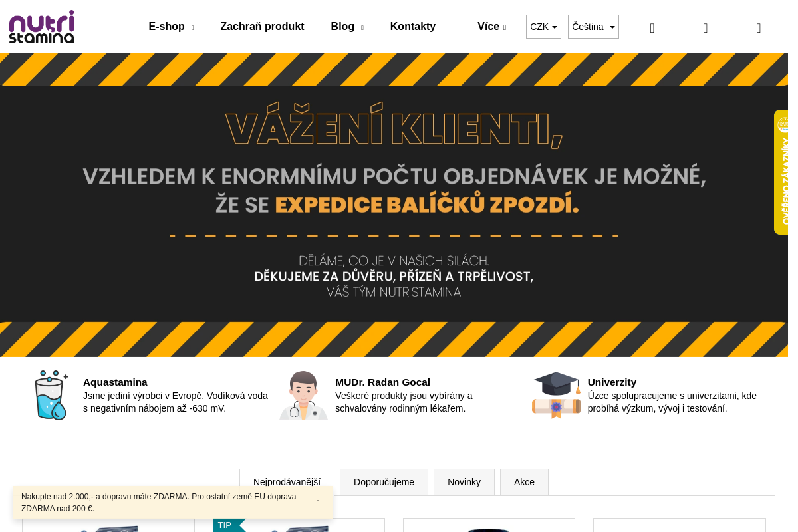Open search using the magnifier icon
Viewport: 798px width, 532px height.
coord(652,27)
